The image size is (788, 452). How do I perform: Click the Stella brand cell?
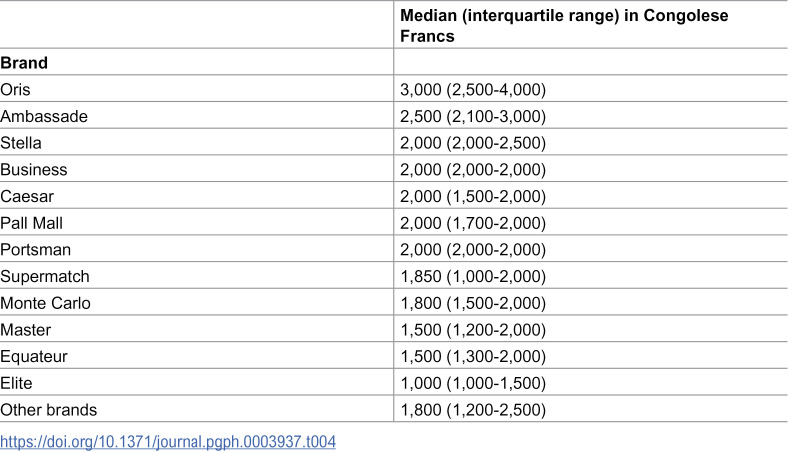point(21,143)
